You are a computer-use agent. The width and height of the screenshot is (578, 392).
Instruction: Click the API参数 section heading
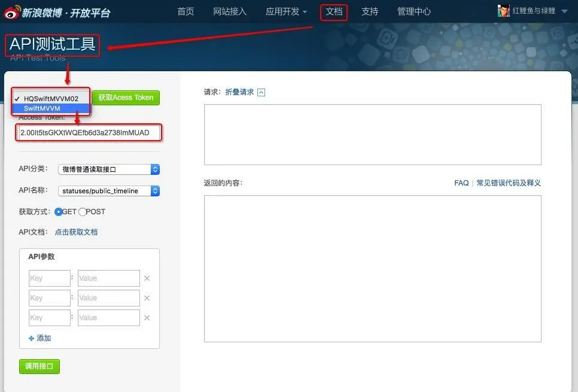41,257
